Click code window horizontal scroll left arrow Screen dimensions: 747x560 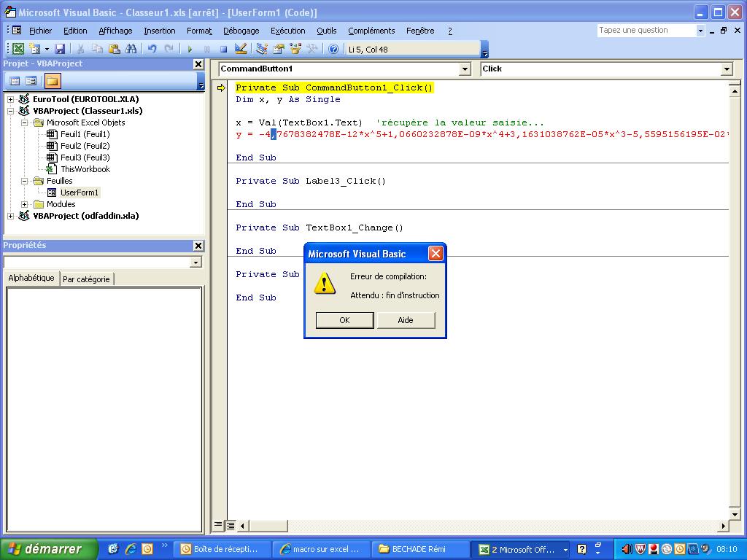coord(242,526)
